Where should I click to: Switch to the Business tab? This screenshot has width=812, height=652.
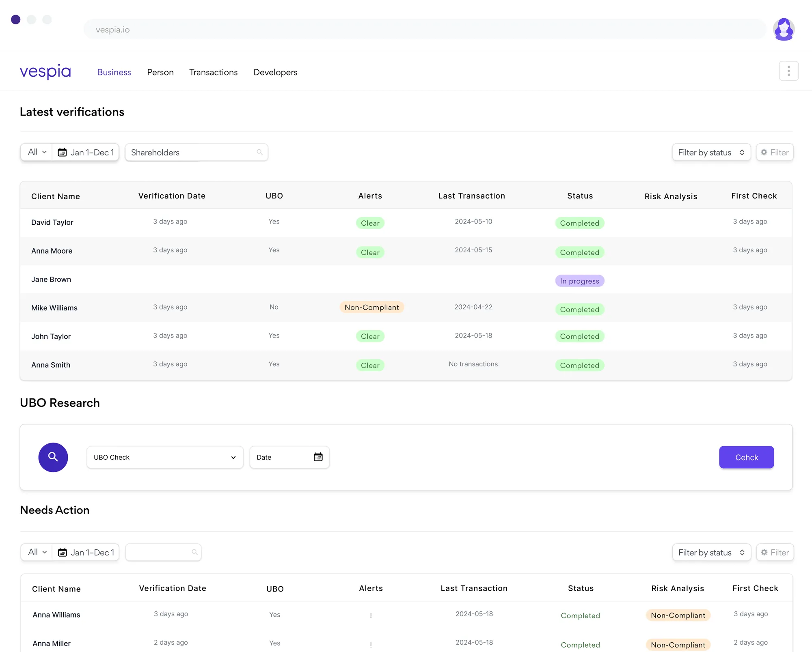coord(114,72)
